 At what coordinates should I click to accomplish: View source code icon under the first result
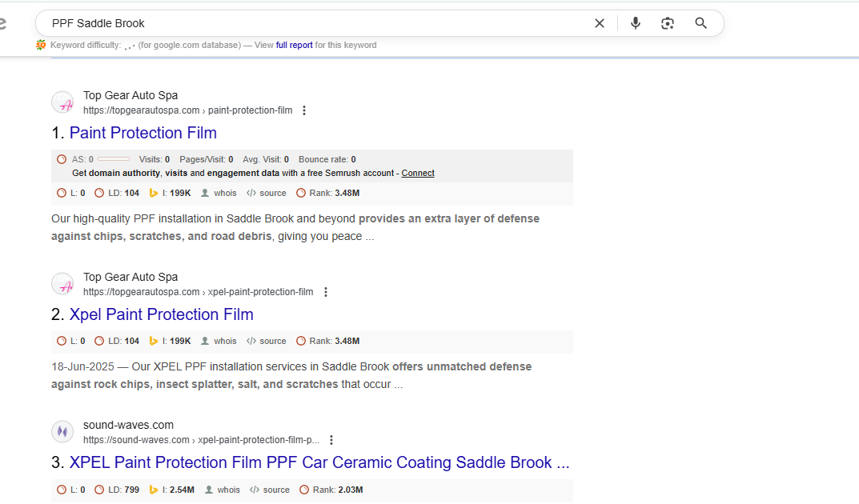coord(251,193)
